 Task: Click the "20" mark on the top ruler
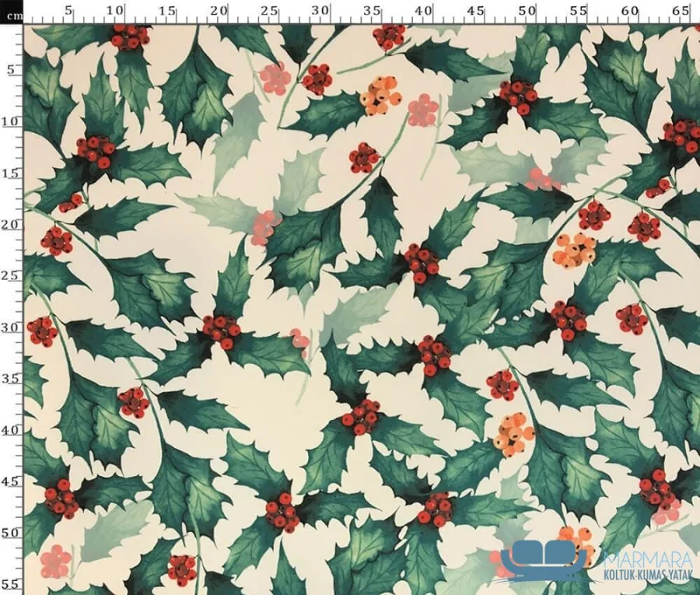coord(219,10)
